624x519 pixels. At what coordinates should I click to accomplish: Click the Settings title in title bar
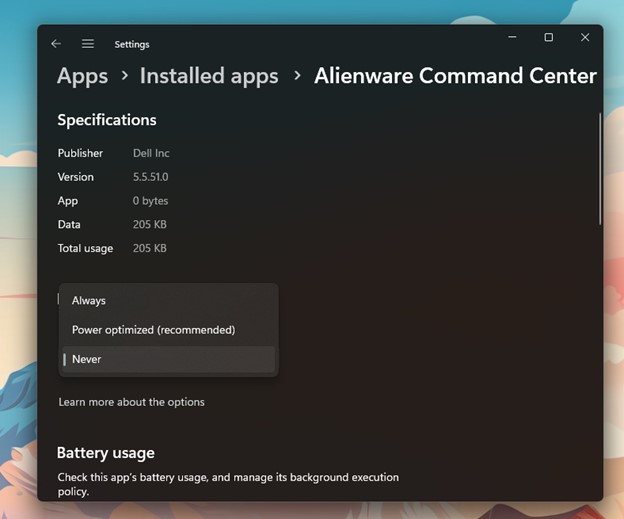132,45
